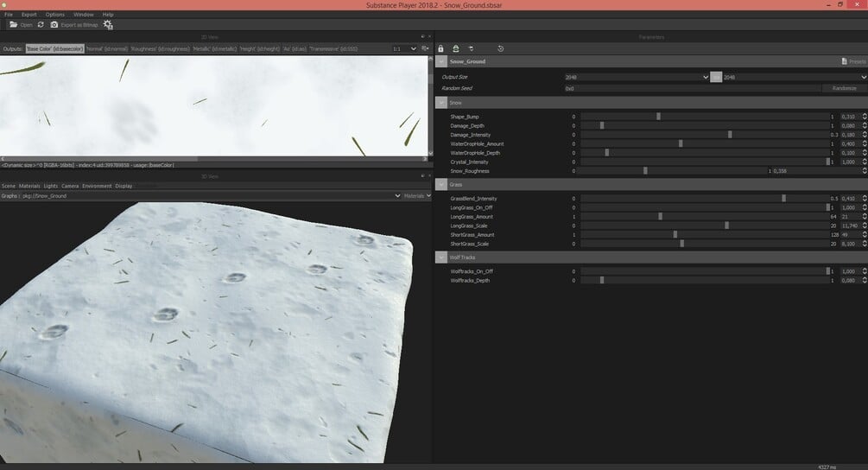Click the Wolftracks_On_Off slider handle
The height and width of the screenshot is (470, 868).
click(827, 271)
